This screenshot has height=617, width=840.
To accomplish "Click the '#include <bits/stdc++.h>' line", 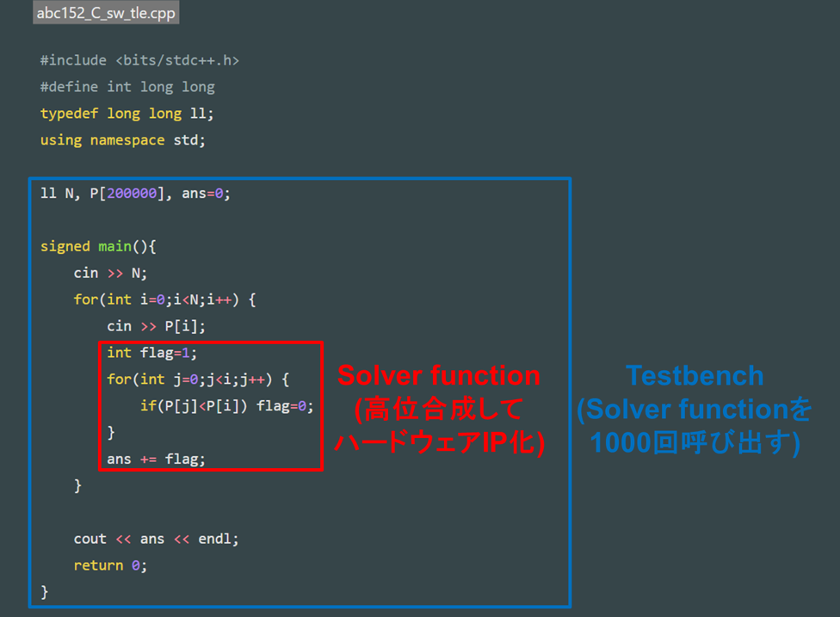I will pyautogui.click(x=139, y=60).
